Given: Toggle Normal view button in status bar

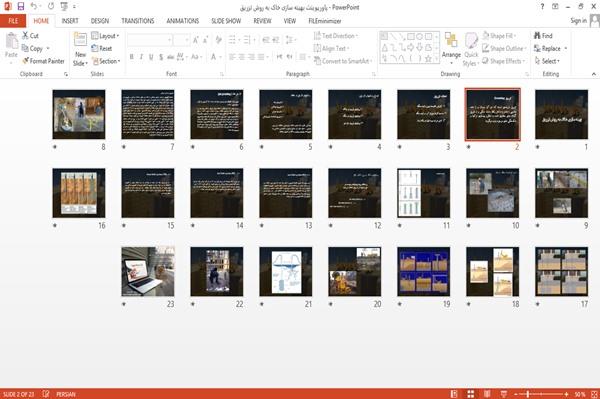Looking at the screenshot, I should [x=454, y=394].
